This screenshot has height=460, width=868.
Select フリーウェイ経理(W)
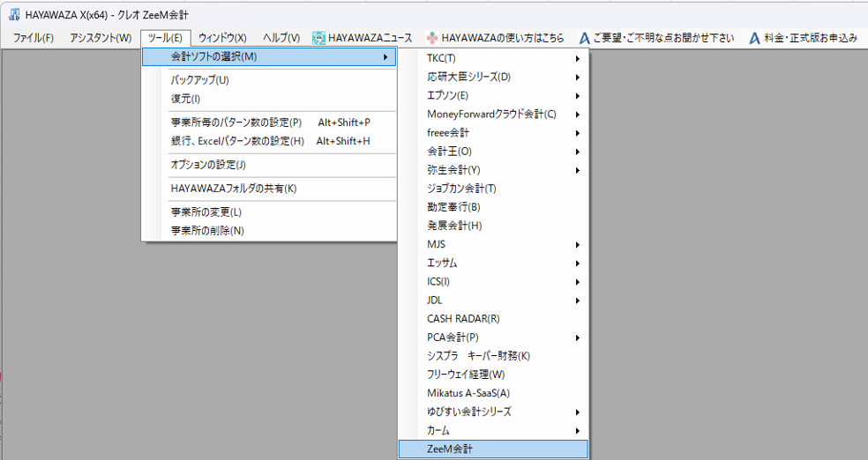493,375
